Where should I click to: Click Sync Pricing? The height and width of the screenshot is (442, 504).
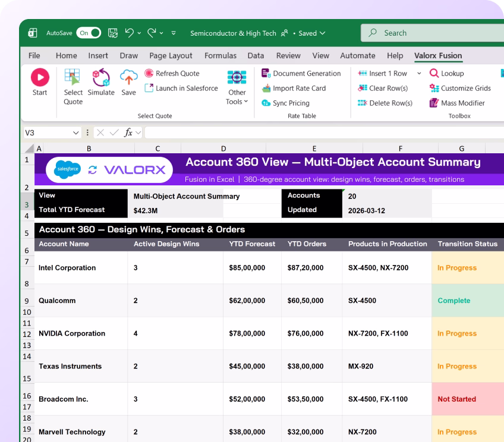(285, 103)
